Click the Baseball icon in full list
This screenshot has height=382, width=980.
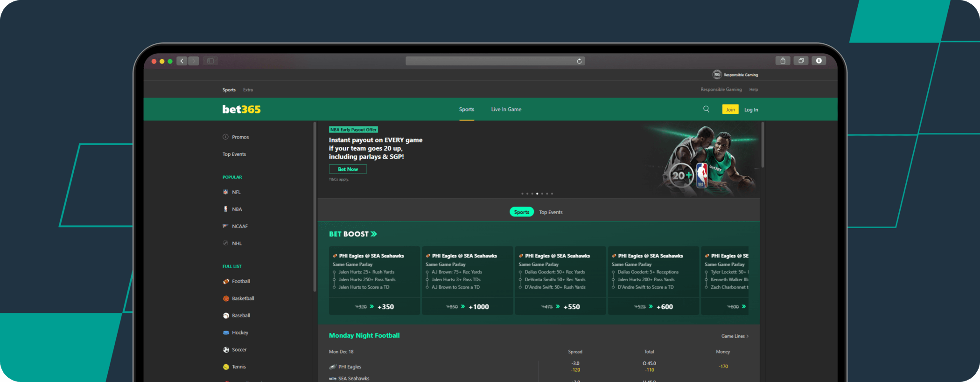[226, 316]
